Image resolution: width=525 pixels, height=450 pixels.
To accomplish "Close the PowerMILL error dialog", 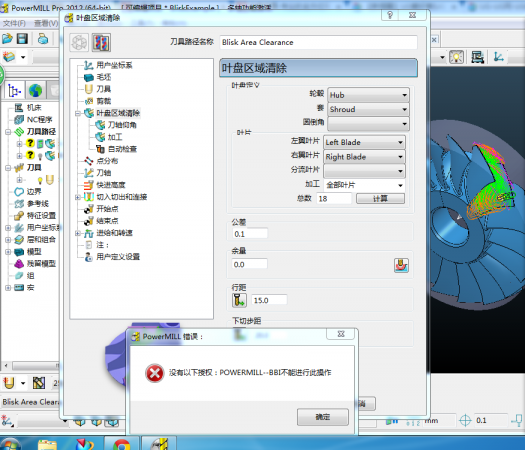I will pyautogui.click(x=341, y=334).
